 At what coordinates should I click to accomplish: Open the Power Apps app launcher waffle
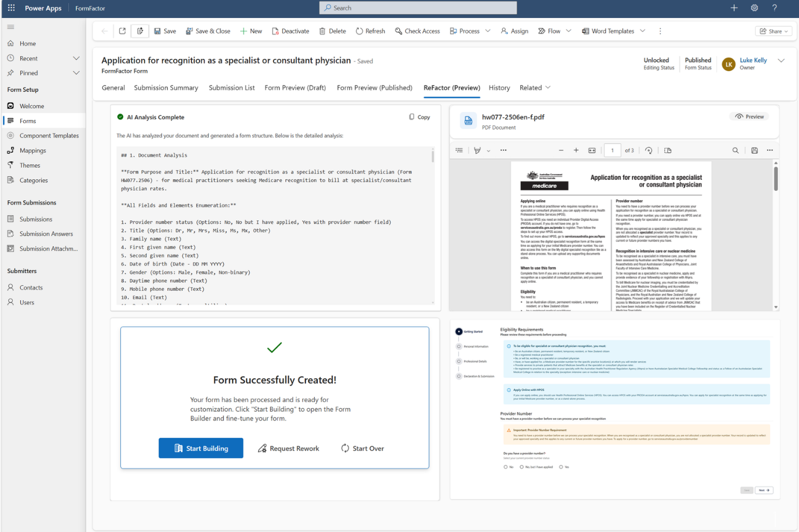point(11,8)
